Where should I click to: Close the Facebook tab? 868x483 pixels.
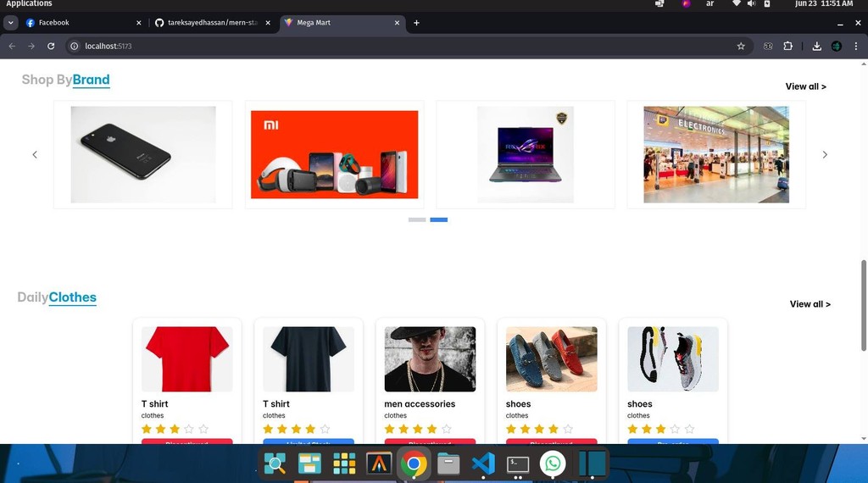pos(139,23)
